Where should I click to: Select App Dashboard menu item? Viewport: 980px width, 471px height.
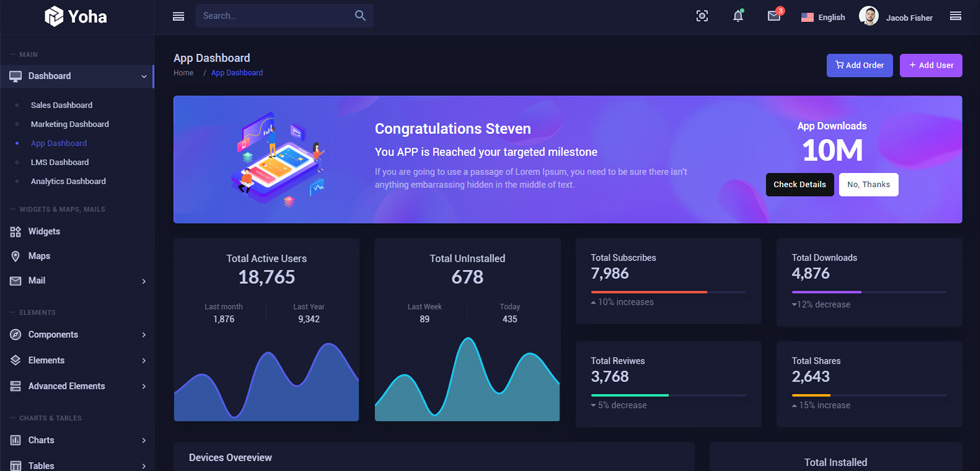59,143
